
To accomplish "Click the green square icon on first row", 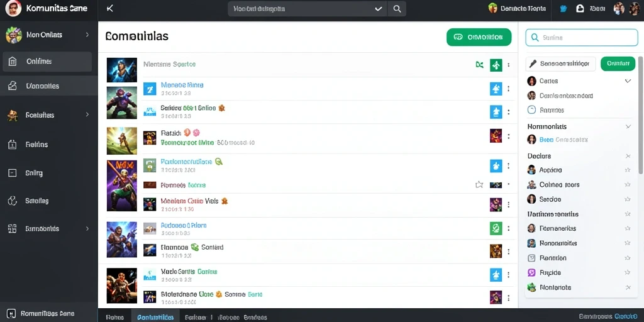I will 496,65.
